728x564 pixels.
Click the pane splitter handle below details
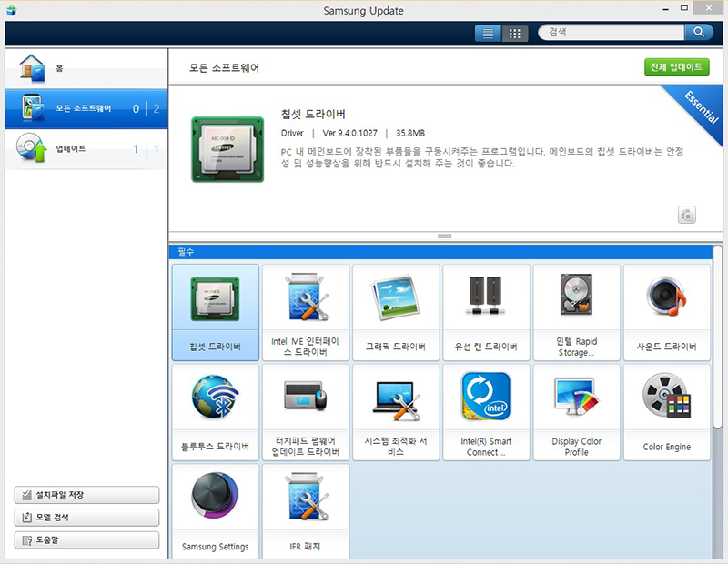[444, 237]
